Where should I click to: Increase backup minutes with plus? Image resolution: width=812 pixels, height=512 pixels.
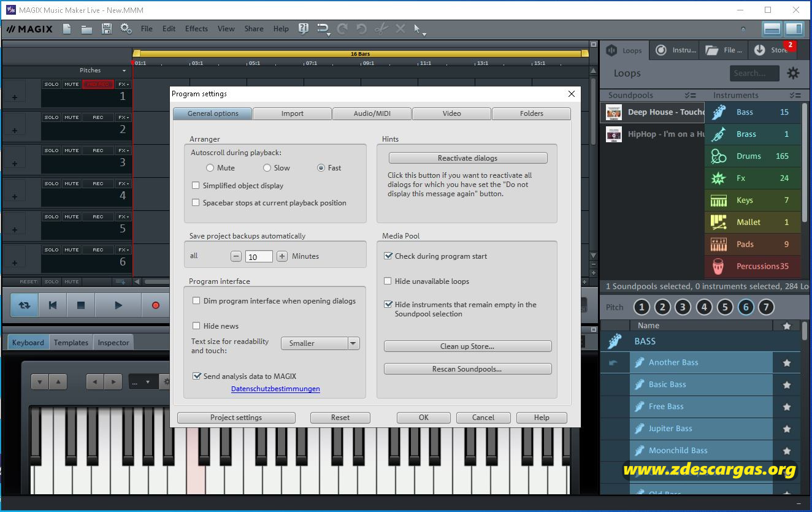coord(282,256)
